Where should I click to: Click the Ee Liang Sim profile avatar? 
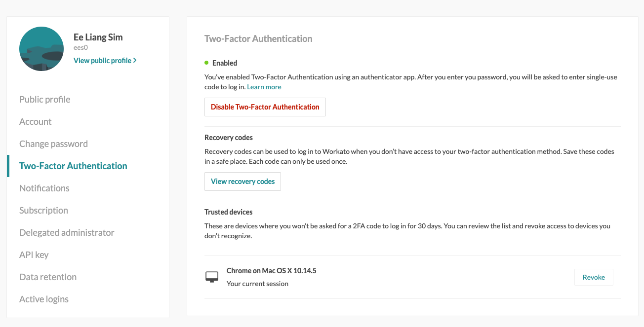(x=41, y=48)
